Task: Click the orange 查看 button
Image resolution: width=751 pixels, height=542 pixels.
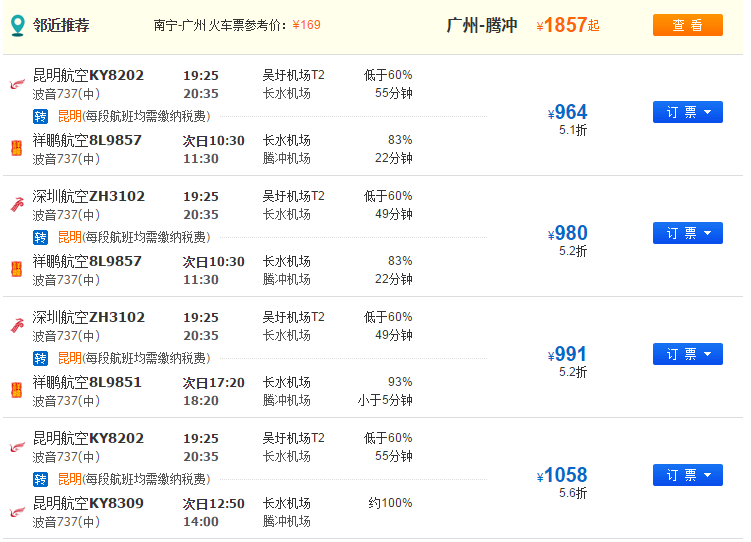Action: (x=688, y=25)
